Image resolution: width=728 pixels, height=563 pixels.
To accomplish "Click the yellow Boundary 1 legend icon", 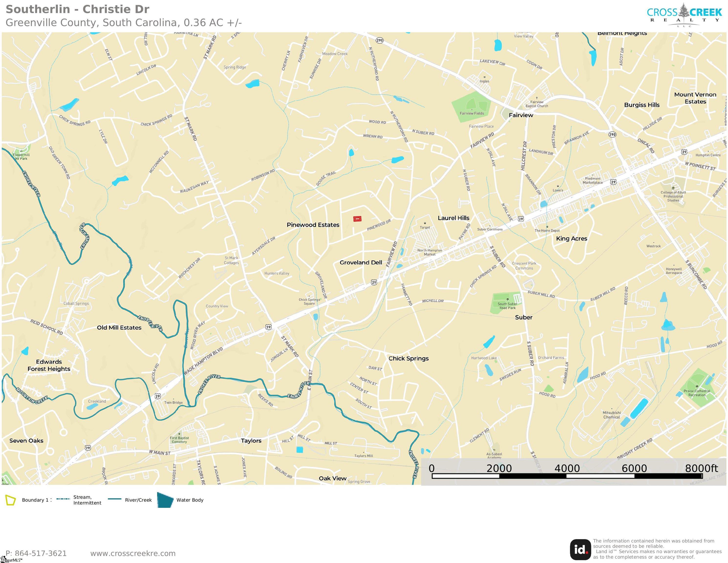I will (x=11, y=500).
